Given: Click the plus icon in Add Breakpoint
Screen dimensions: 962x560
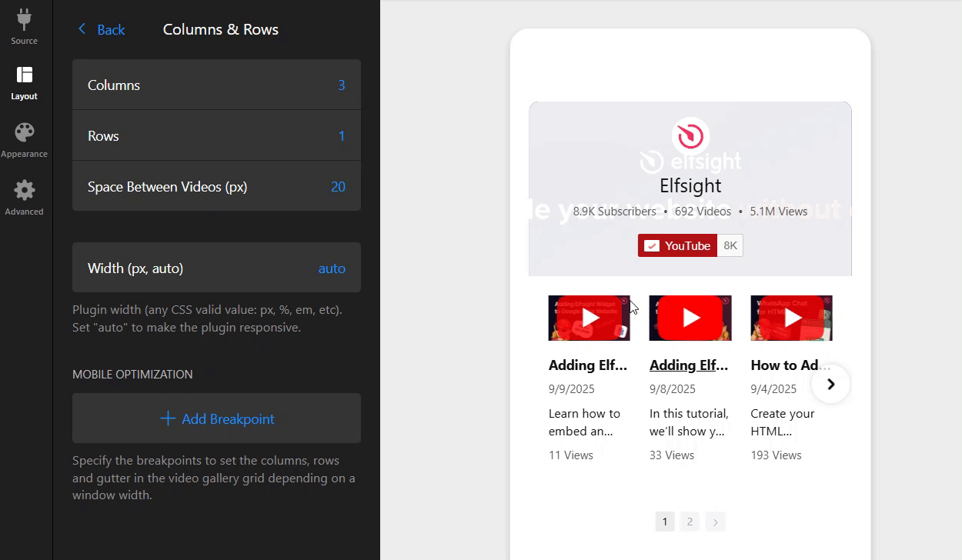Looking at the screenshot, I should (168, 418).
